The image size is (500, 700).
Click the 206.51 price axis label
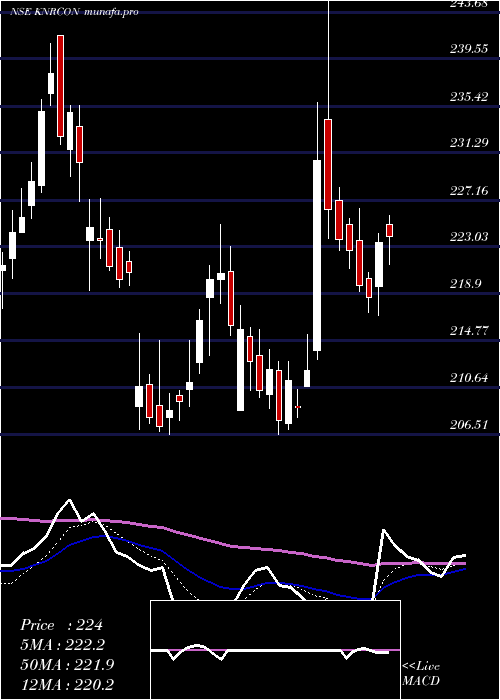[x=468, y=424]
